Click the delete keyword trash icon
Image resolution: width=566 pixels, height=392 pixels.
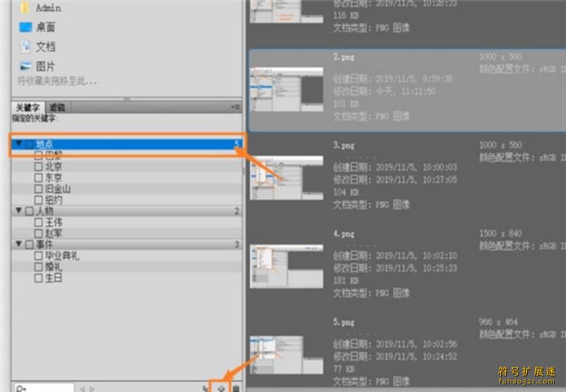236,388
